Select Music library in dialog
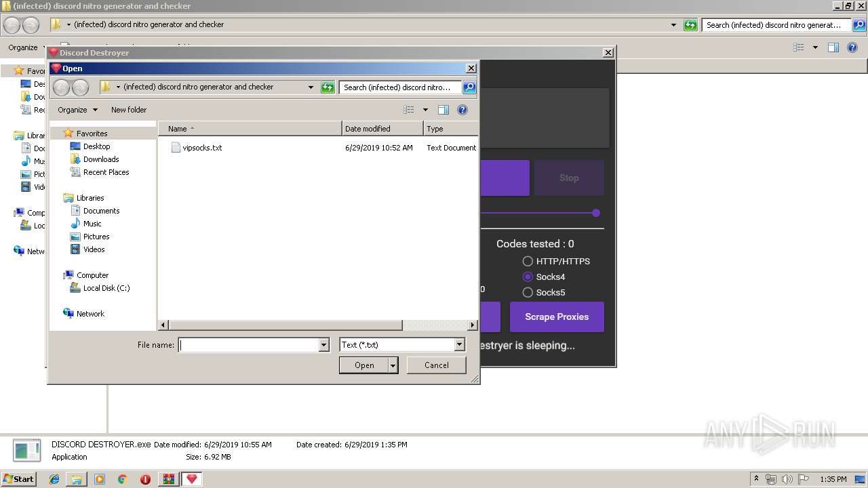Viewport: 868px width, 488px height. pos(92,224)
